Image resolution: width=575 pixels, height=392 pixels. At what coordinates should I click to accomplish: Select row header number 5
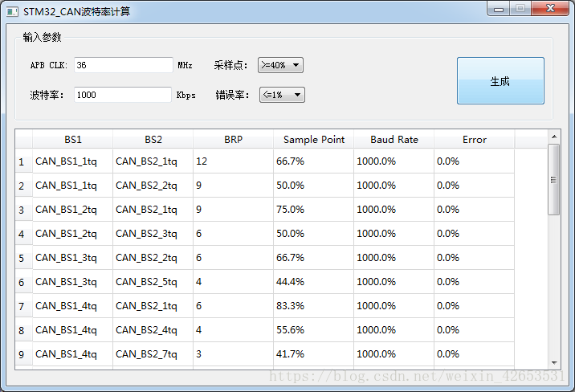(x=24, y=258)
